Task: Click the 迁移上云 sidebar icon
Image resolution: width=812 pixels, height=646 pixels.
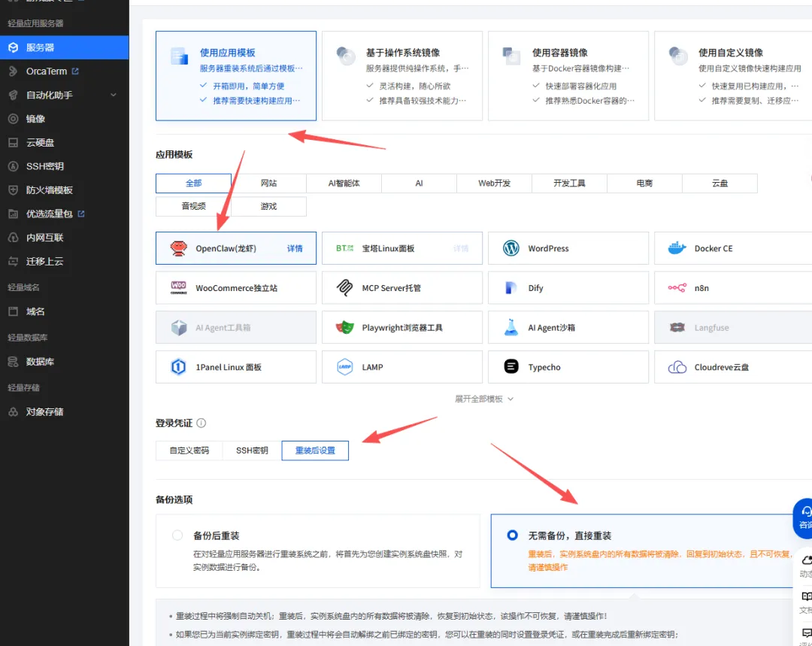Action: (x=14, y=262)
